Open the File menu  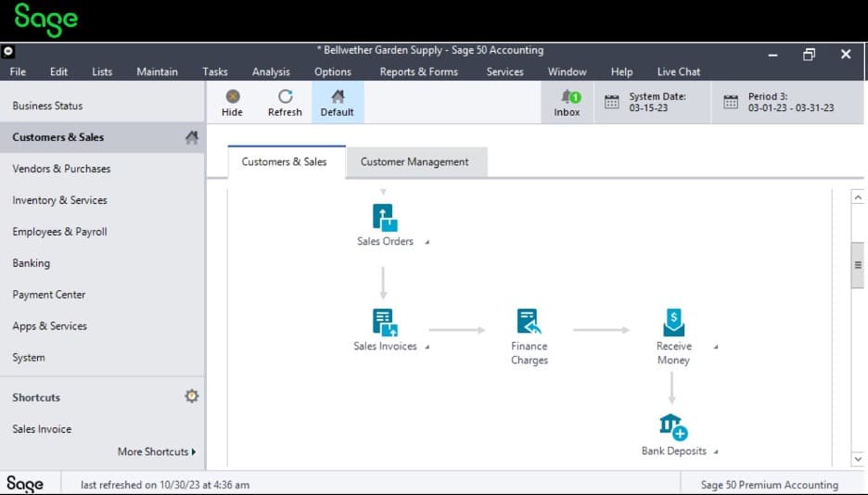click(x=18, y=72)
